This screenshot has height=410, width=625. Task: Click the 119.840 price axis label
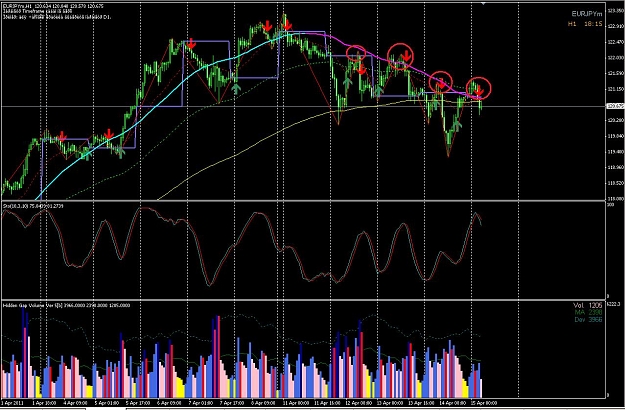tap(614, 136)
